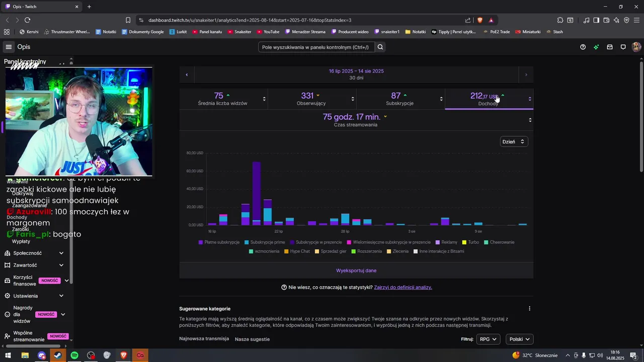
Task: Open the Menadżer Streama bookmark
Action: pos(305,32)
